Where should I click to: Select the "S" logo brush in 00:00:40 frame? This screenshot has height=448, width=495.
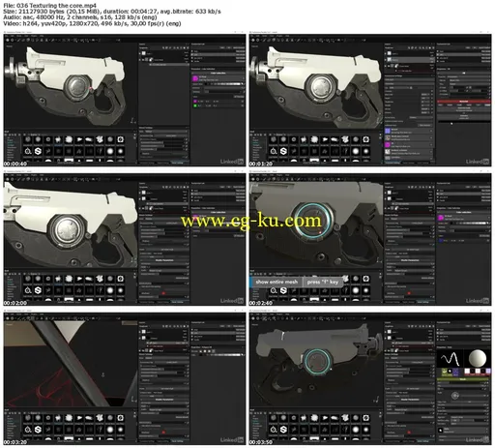pyautogui.click(x=38, y=151)
